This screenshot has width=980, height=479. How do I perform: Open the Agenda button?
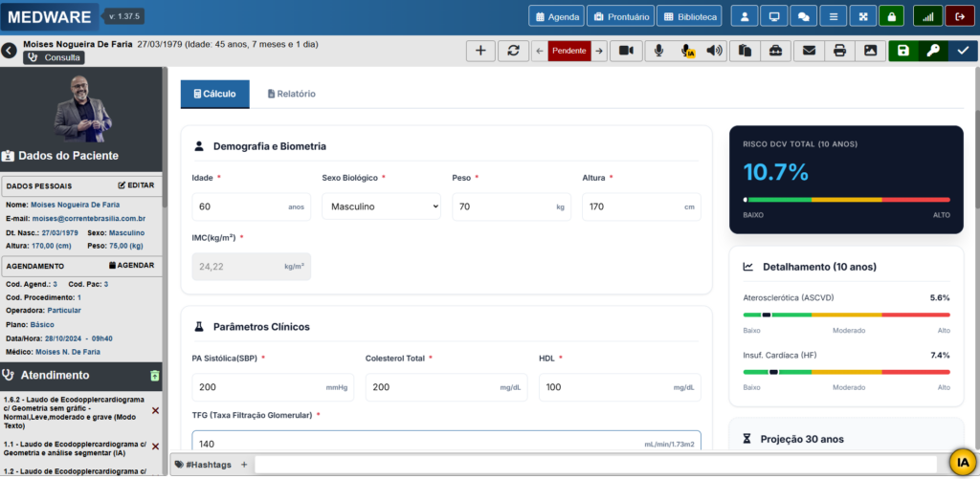tap(557, 16)
